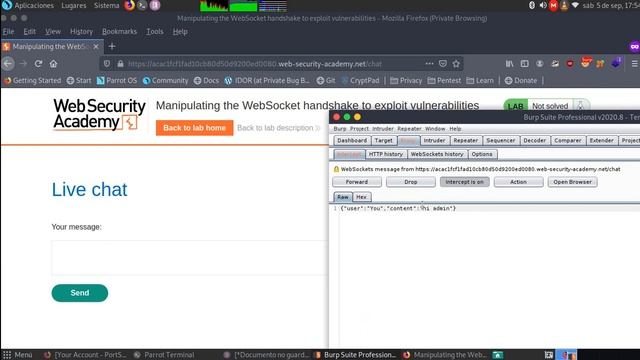Open Firefox History menu
The image size is (640, 360).
coord(81,31)
